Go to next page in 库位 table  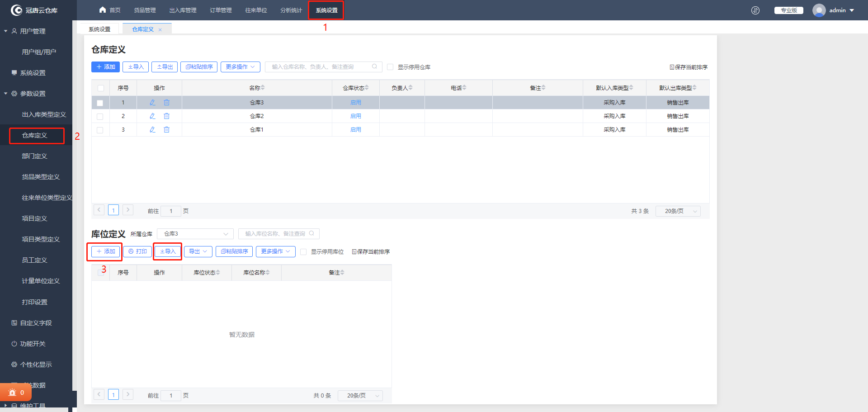pyautogui.click(x=128, y=394)
